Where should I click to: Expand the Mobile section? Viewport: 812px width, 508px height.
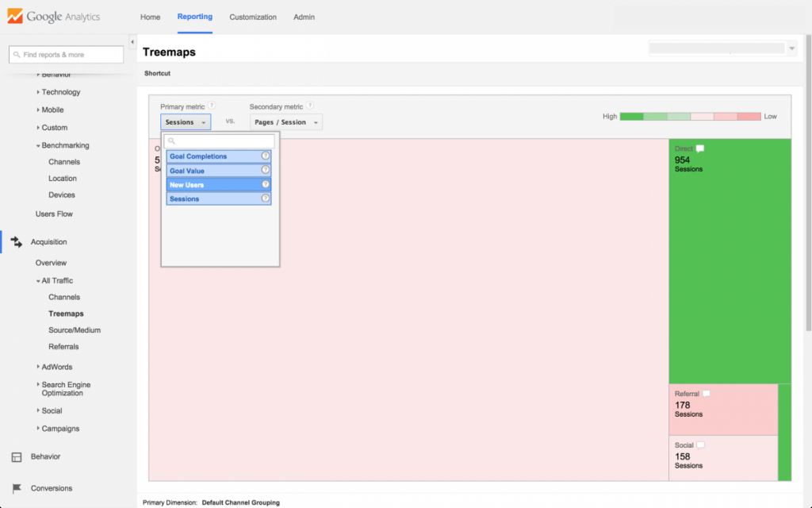pyautogui.click(x=38, y=110)
